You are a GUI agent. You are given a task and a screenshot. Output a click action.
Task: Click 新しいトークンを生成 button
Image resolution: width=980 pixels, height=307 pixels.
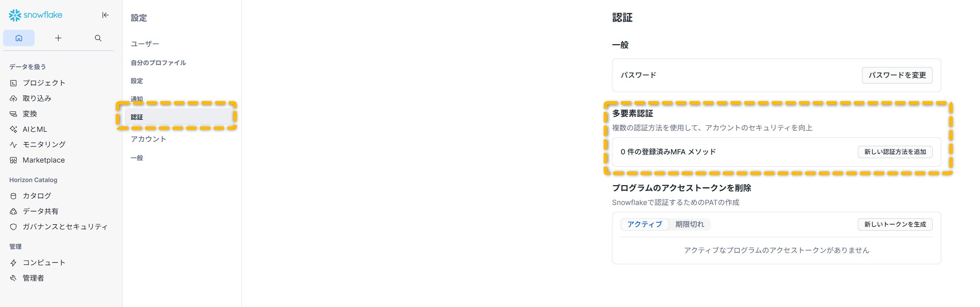tap(895, 225)
